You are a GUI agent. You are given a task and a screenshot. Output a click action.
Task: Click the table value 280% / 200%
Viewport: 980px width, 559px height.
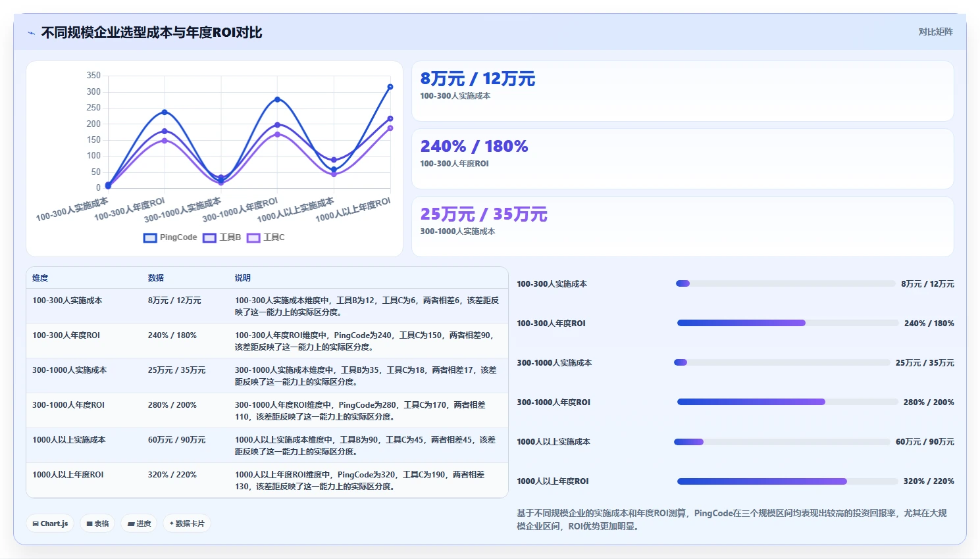pos(172,405)
